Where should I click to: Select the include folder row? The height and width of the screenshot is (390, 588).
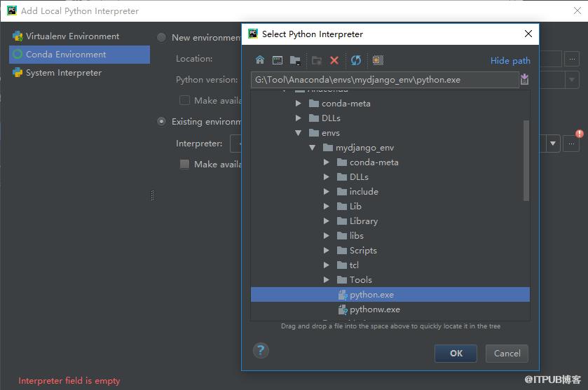point(390,191)
